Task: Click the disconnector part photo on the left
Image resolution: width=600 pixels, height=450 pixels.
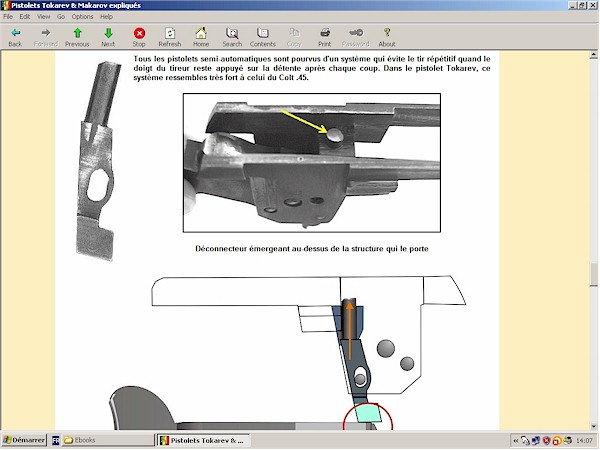Action: 96,161
